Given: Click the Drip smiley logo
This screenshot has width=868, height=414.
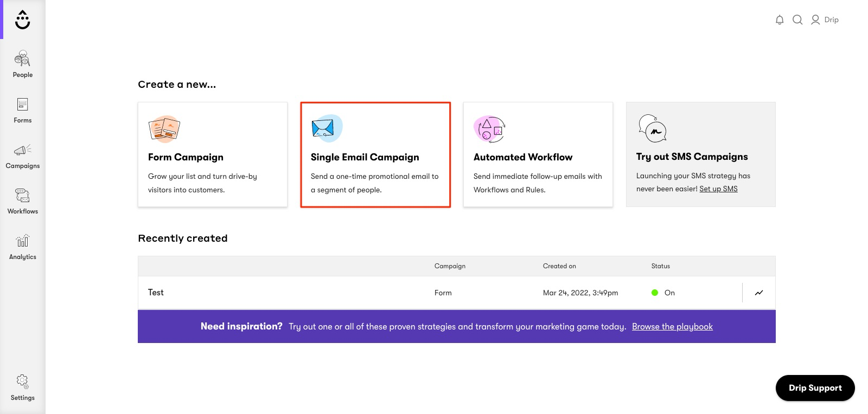Looking at the screenshot, I should click(x=23, y=20).
